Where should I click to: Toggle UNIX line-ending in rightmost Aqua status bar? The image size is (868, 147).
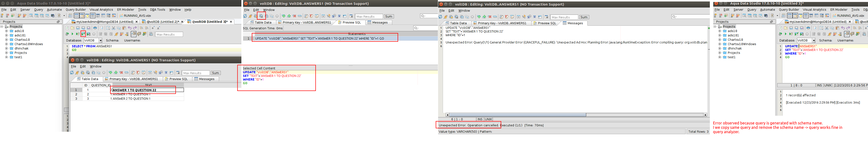(x=827, y=85)
